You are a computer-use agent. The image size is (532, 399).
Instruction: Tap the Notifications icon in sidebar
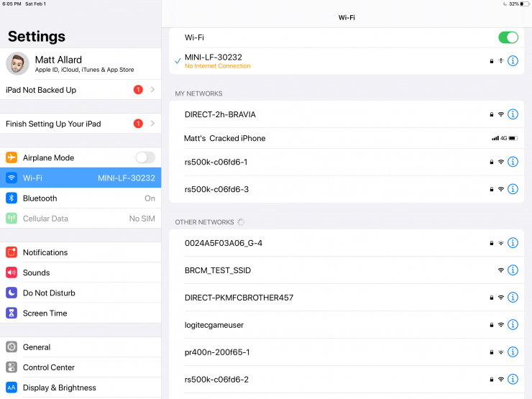12,252
